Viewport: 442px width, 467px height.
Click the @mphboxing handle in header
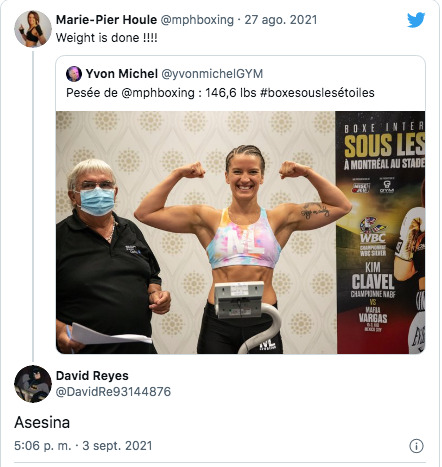pyautogui.click(x=197, y=20)
